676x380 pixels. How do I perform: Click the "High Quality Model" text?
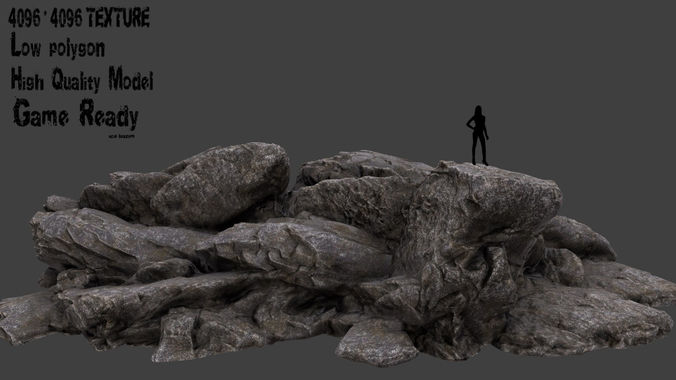[x=82, y=79]
